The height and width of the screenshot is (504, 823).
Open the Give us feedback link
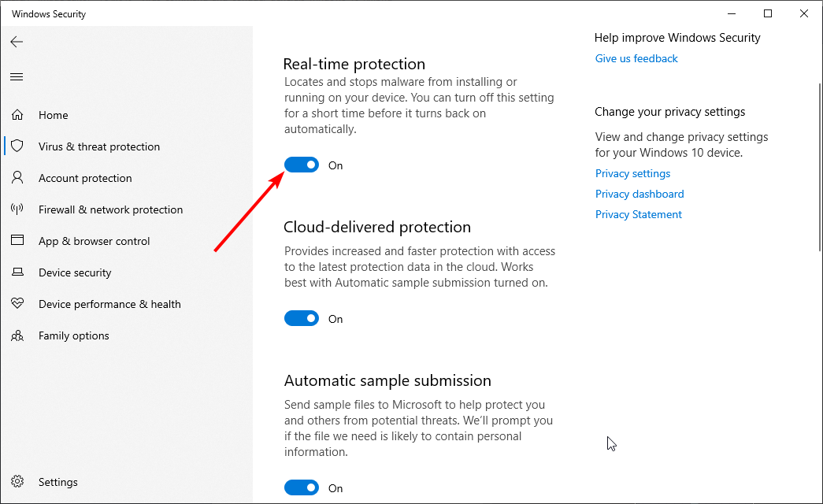pyautogui.click(x=636, y=58)
